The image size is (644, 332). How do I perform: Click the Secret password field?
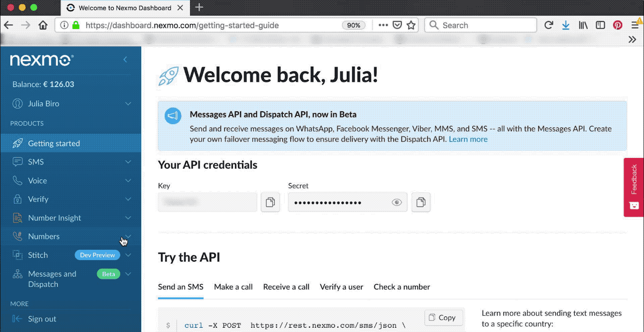click(x=348, y=203)
